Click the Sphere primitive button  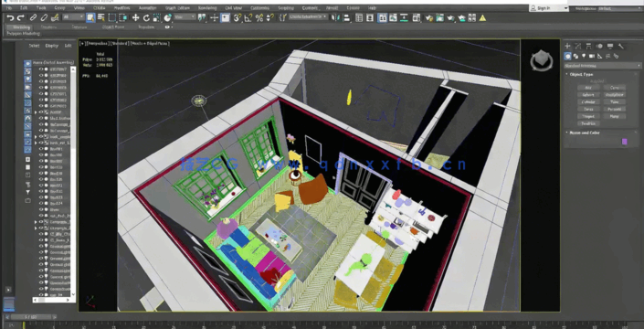tap(588, 95)
